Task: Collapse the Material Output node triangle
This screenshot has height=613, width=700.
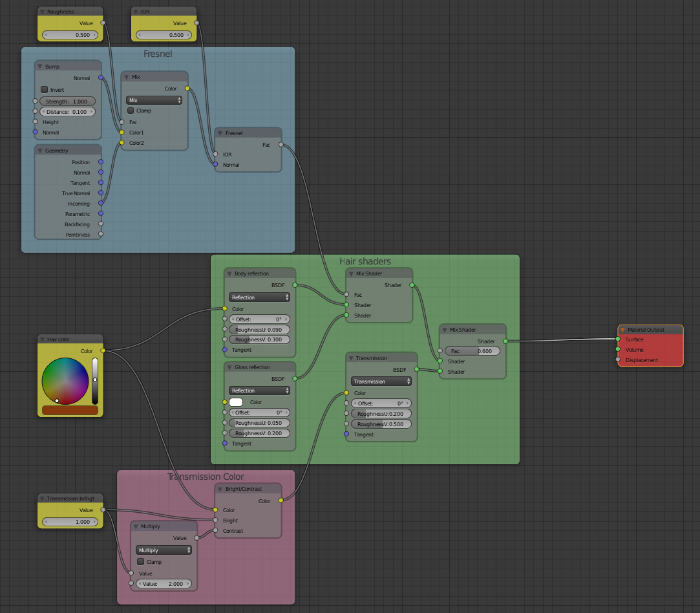Action: (x=622, y=330)
